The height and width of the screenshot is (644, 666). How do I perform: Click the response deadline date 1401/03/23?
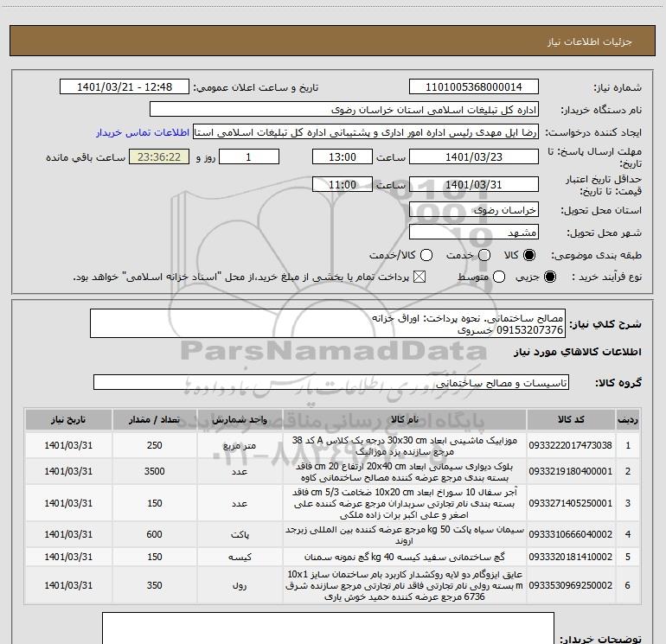[x=474, y=156]
